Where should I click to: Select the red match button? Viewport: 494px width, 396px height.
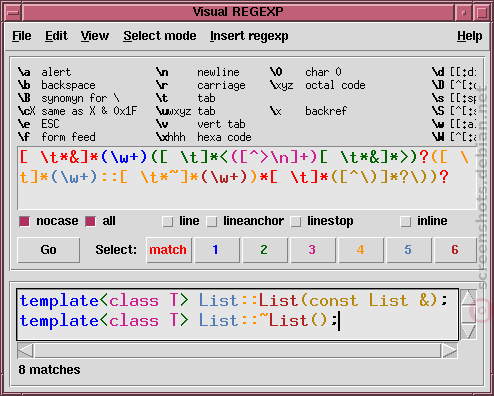coord(169,250)
